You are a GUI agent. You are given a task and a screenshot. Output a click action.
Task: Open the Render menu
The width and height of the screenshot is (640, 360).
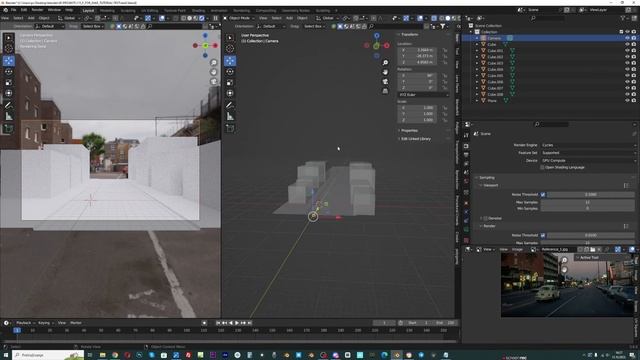[37, 10]
